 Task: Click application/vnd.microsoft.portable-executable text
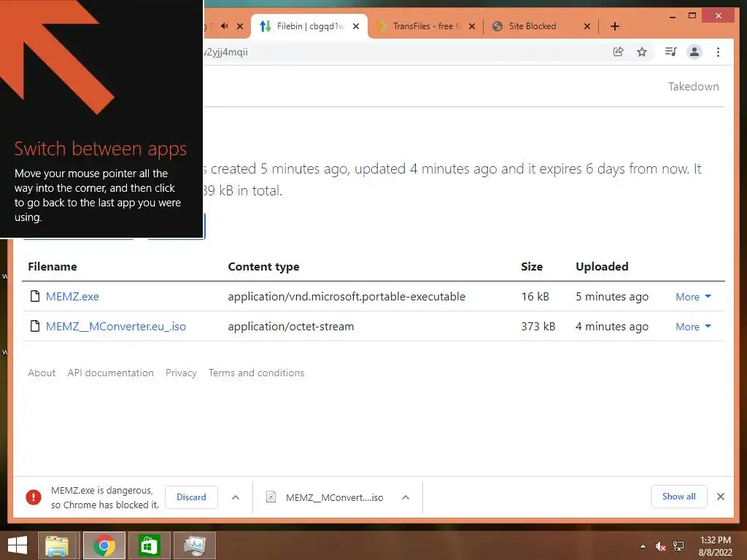click(x=347, y=297)
